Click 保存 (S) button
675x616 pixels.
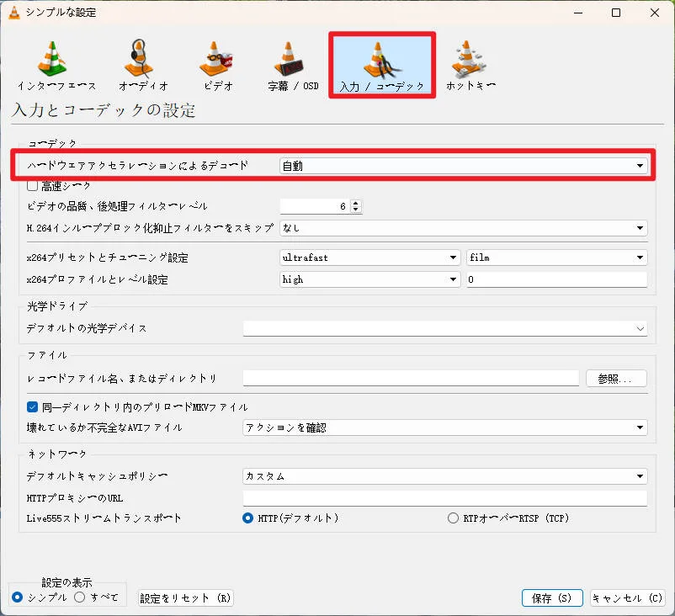coord(552,598)
